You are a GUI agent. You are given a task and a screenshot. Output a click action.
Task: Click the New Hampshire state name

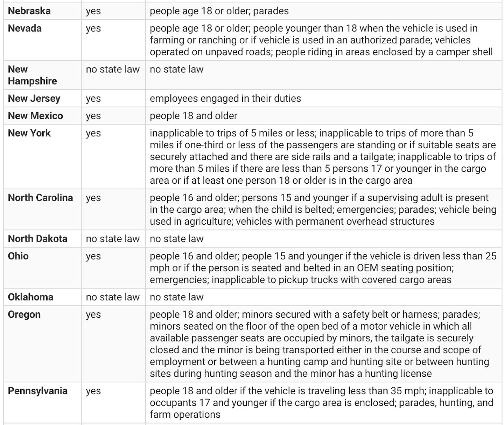[32, 75]
